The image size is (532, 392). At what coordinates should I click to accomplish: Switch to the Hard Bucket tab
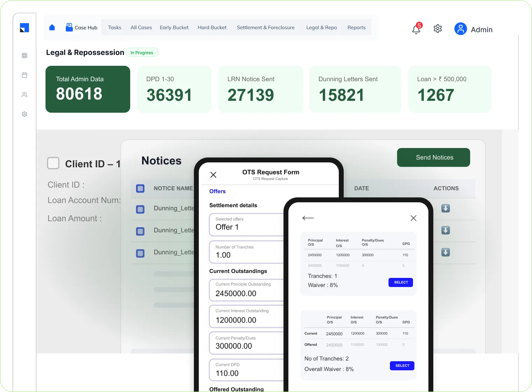212,27
